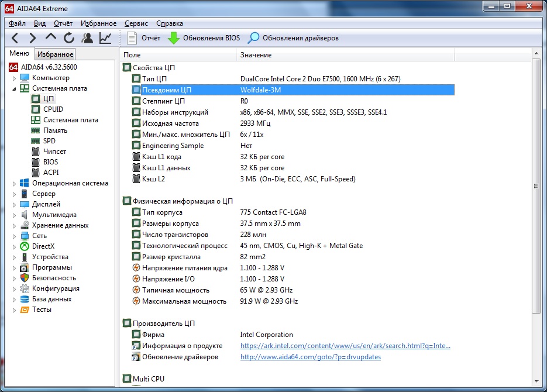This screenshot has height=392, width=547.
Task: Select the Тип ЦП row
Action: click(x=293, y=79)
